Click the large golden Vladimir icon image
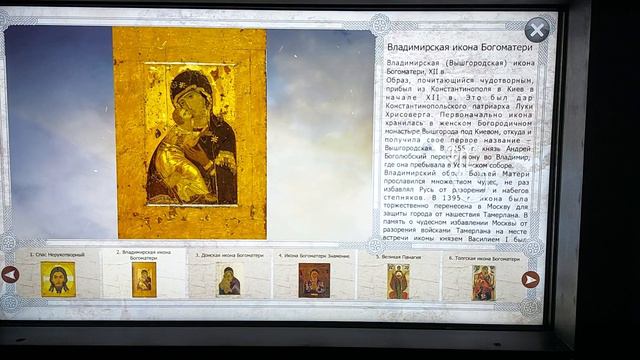The height and width of the screenshot is (360, 640). pos(190,133)
